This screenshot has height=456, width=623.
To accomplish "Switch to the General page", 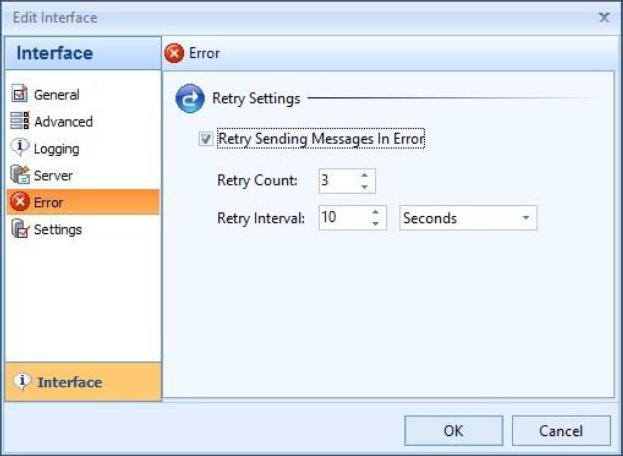I will click(57, 95).
